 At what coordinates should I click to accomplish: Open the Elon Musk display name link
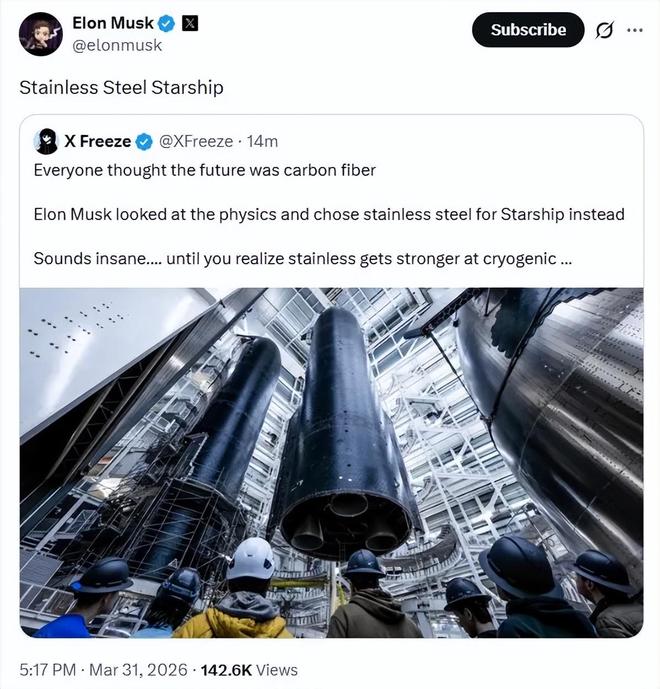tap(113, 24)
